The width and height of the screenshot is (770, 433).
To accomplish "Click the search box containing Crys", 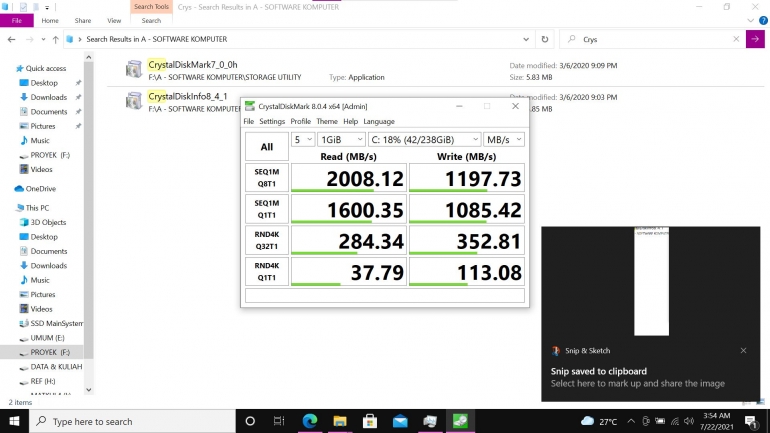I will [651, 39].
